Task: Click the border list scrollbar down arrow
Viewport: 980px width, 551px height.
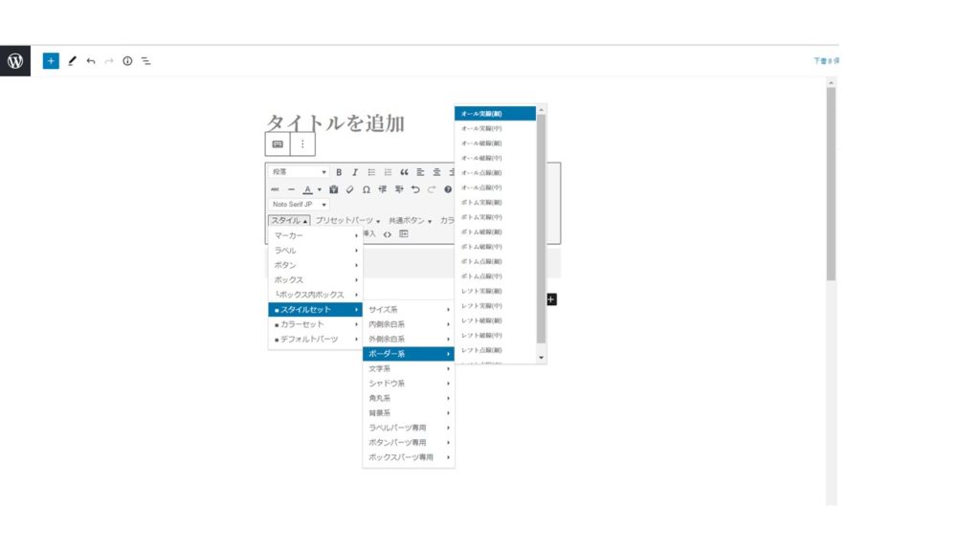Action: tap(542, 357)
